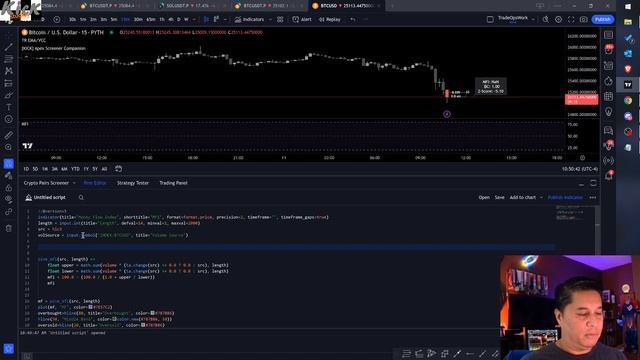Screen dimensions: 640x360
Task: Switch to the Trading Panel tab
Action: tap(173, 183)
